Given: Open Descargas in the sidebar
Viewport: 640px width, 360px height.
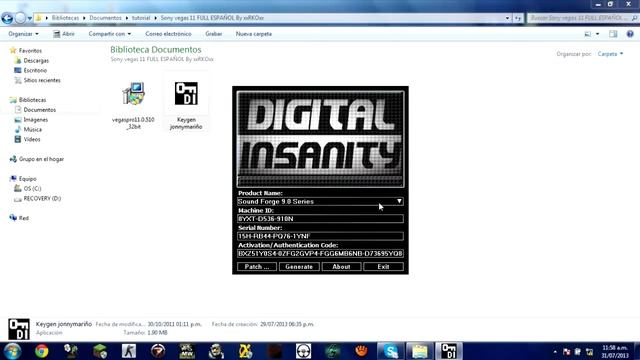Looking at the screenshot, I should click(x=32, y=60).
